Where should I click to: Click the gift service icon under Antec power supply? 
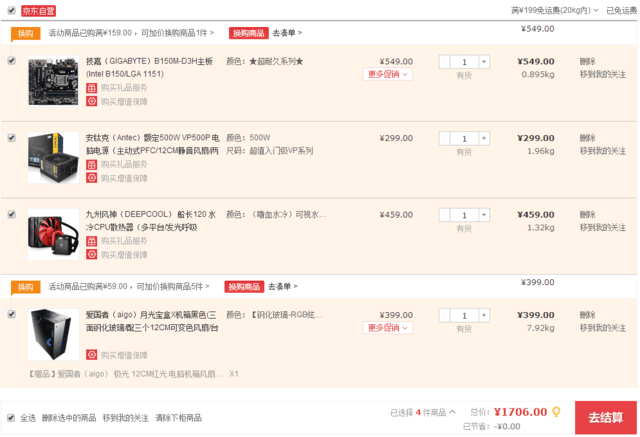pyautogui.click(x=91, y=164)
